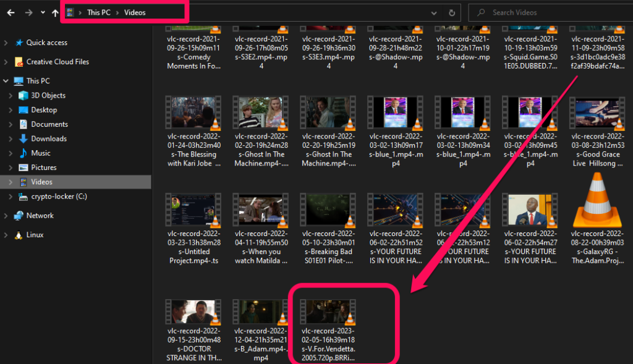Select Ghost In The Machine 19h25m19 thumbnail

pos(328,112)
